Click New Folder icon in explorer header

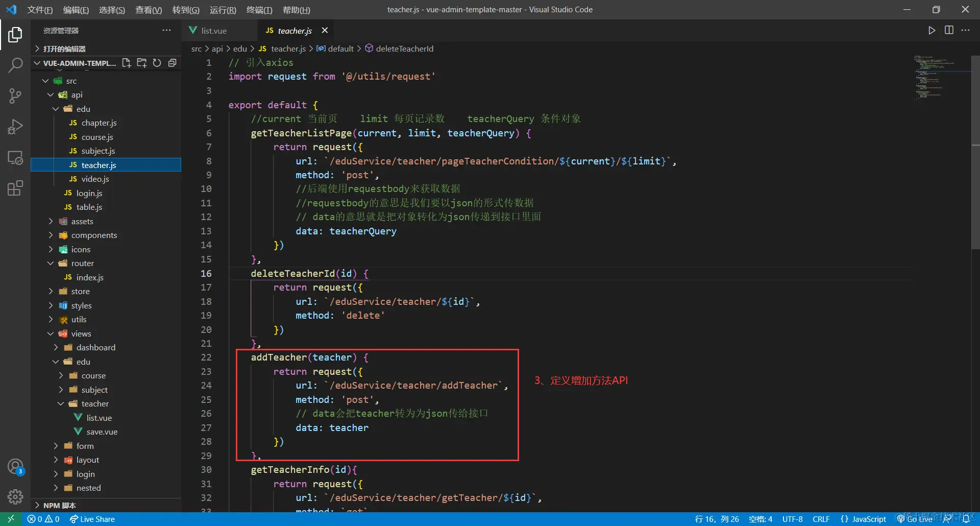point(142,63)
